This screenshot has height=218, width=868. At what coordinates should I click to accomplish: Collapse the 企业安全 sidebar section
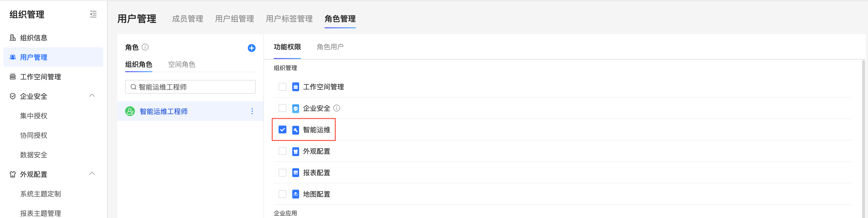pyautogui.click(x=92, y=96)
